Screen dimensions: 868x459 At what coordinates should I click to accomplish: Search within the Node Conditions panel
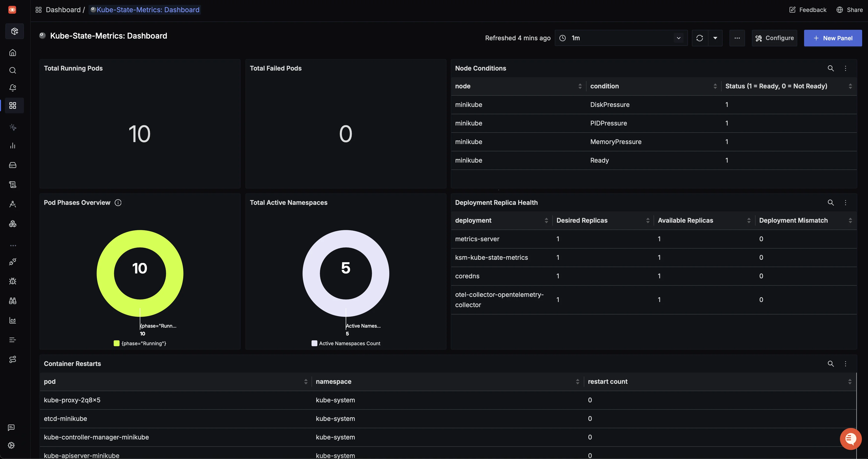pyautogui.click(x=831, y=68)
